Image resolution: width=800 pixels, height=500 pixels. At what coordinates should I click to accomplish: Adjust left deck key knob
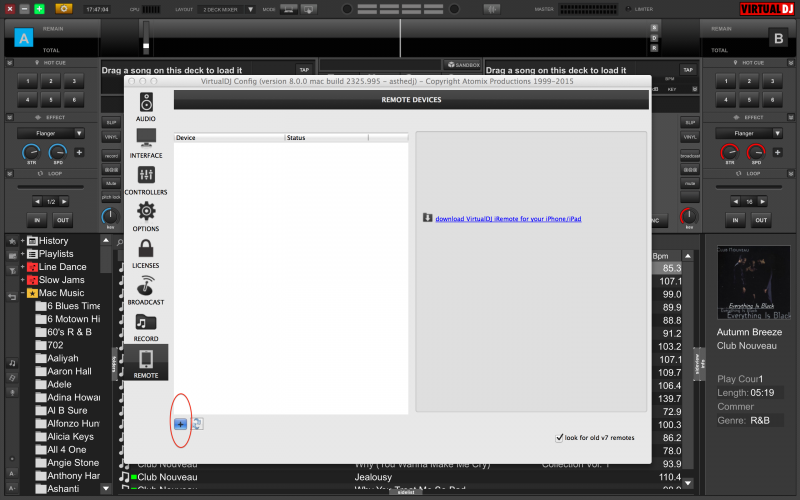(110, 216)
